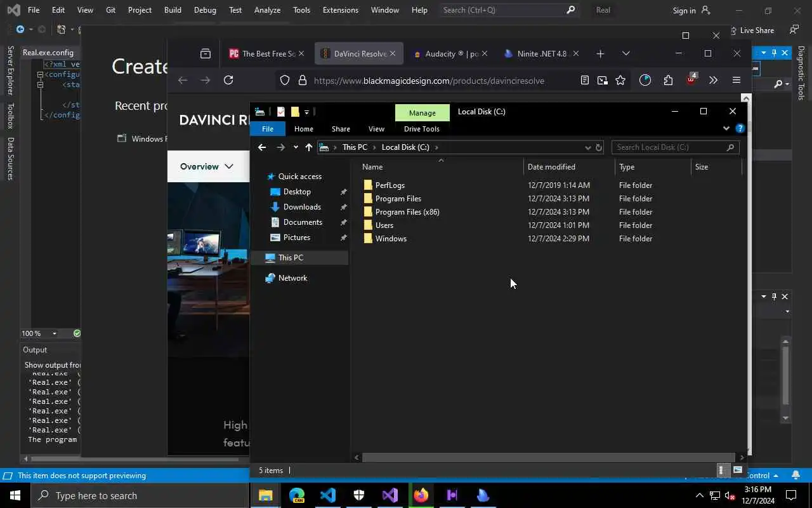Click the up-one-level arrow in File Explorer
This screenshot has width=812, height=508.
click(309, 147)
